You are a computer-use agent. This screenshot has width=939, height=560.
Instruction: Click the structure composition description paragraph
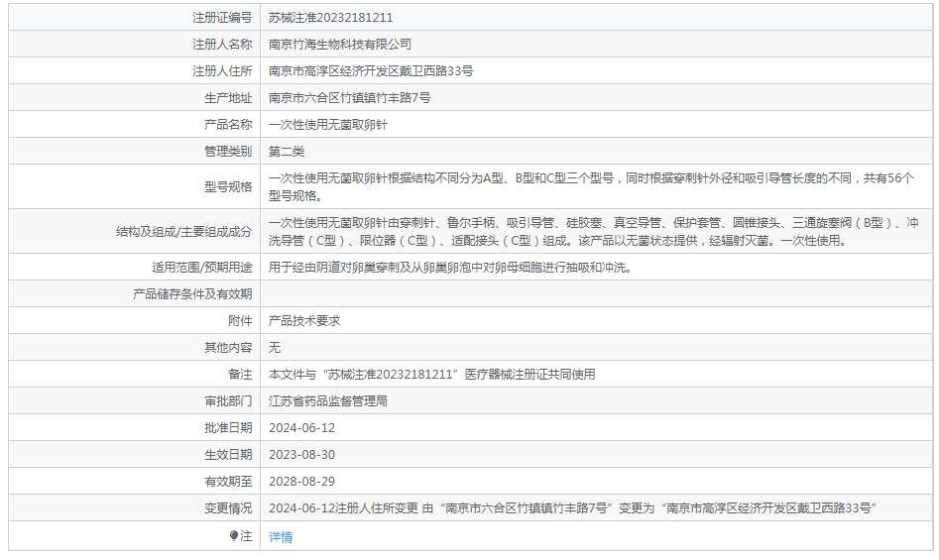coord(593,232)
